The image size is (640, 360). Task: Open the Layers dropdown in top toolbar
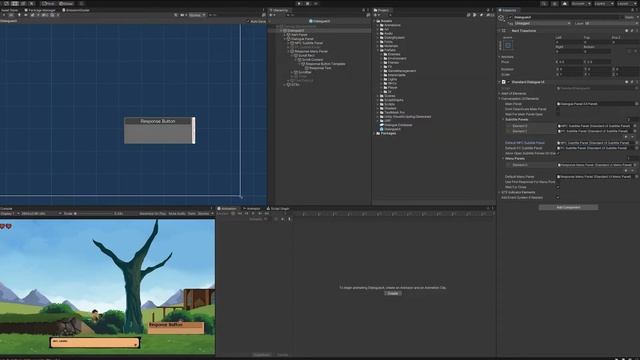(604, 4)
